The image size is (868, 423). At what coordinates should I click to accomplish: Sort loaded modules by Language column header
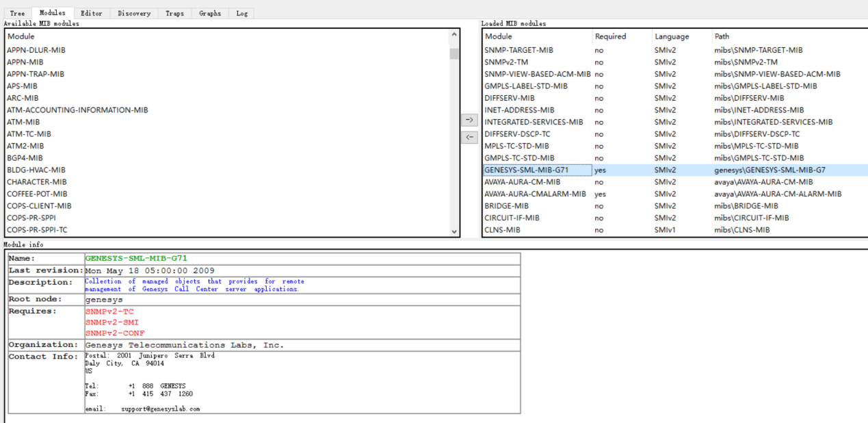(x=672, y=36)
